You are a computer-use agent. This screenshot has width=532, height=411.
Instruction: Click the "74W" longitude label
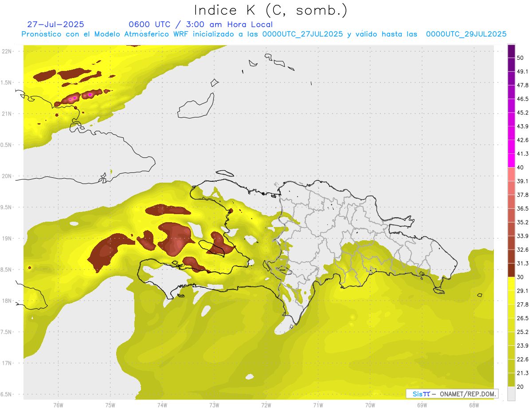[162, 405]
